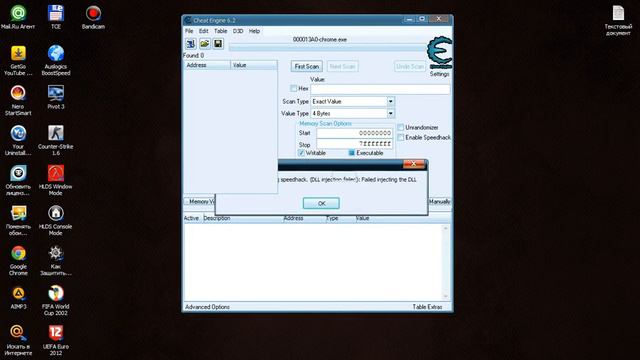Screen dimensions: 640x360
Task: Click Table Extras link
Action: [427, 307]
